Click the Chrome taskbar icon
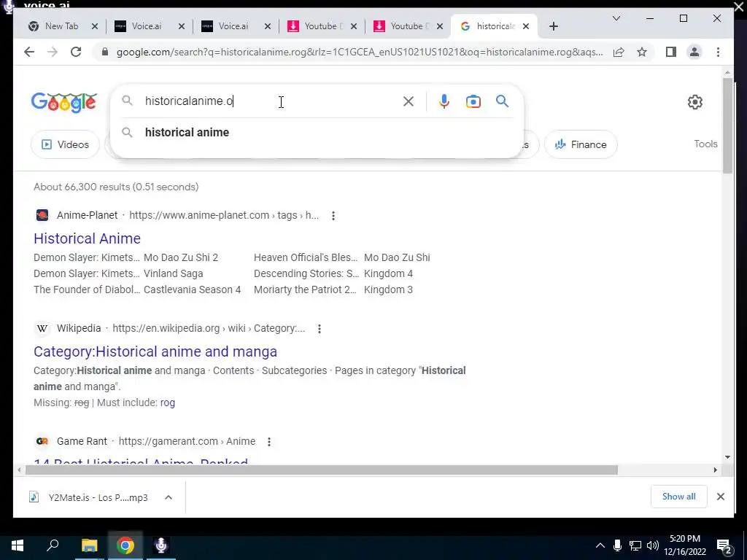The image size is (747, 560). click(125, 545)
